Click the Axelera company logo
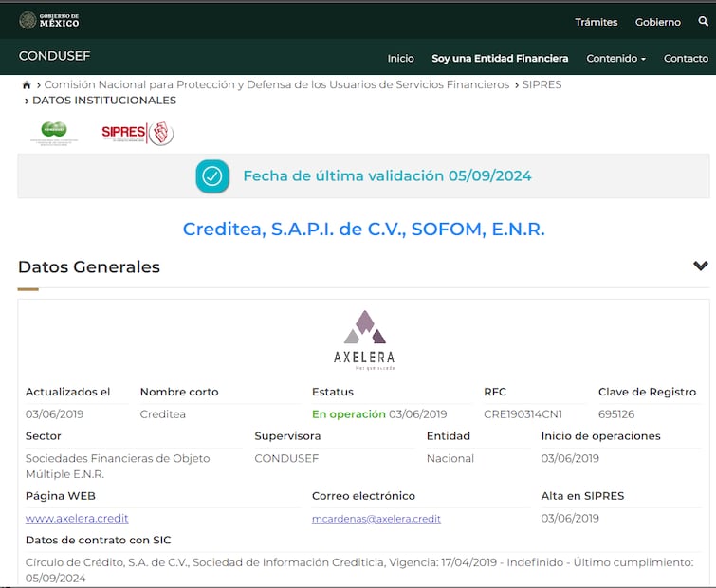 pyautogui.click(x=364, y=340)
